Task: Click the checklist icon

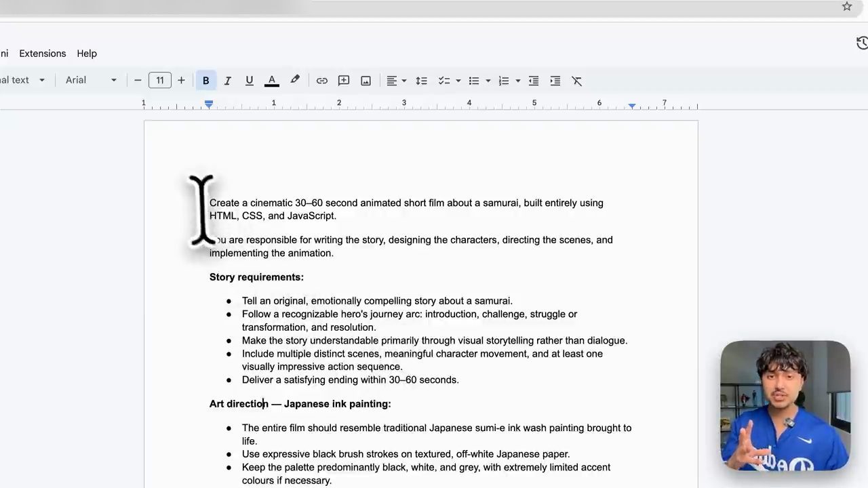Action: click(444, 81)
